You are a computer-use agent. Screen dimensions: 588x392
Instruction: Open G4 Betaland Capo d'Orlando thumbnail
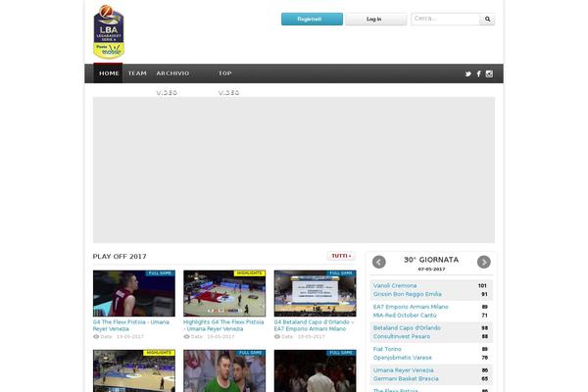tap(315, 293)
